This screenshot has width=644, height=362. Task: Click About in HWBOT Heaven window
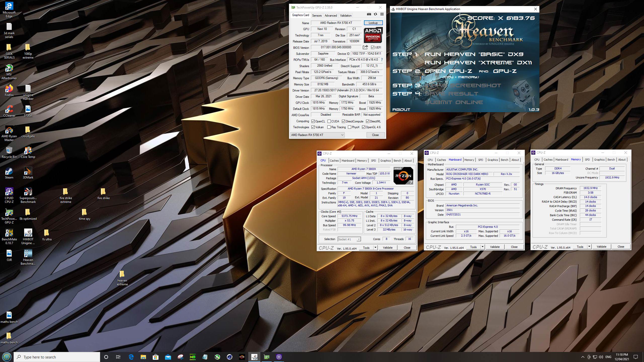401,110
